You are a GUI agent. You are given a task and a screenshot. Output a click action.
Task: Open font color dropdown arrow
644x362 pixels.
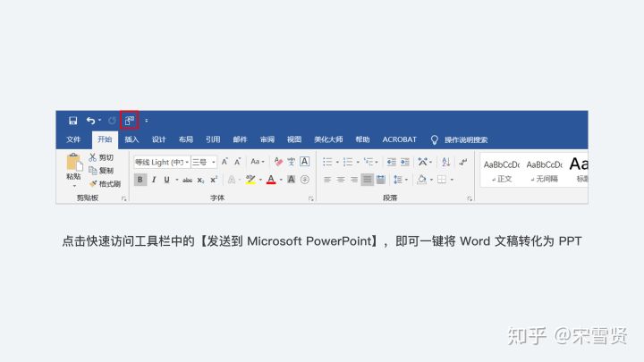[281, 180]
